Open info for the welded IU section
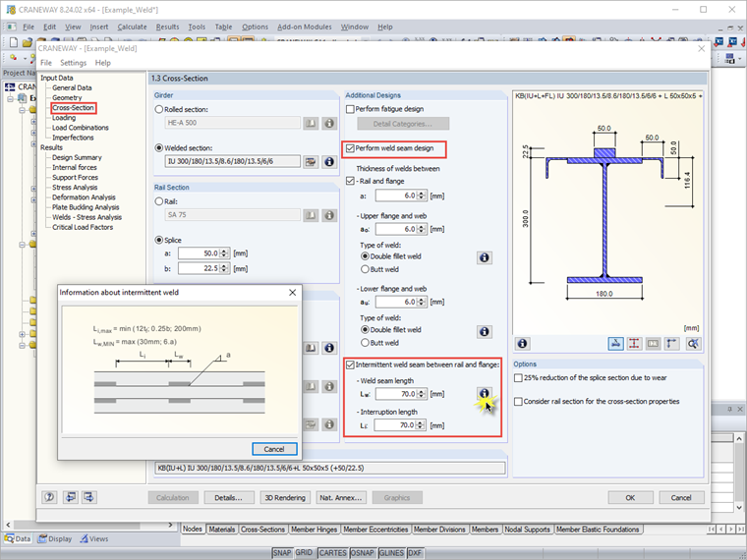The width and height of the screenshot is (747, 560). click(x=329, y=162)
